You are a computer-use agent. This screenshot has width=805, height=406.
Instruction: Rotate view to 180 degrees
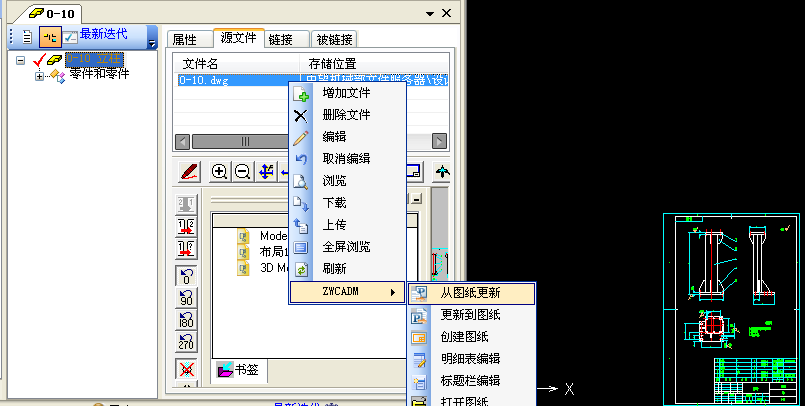185,321
